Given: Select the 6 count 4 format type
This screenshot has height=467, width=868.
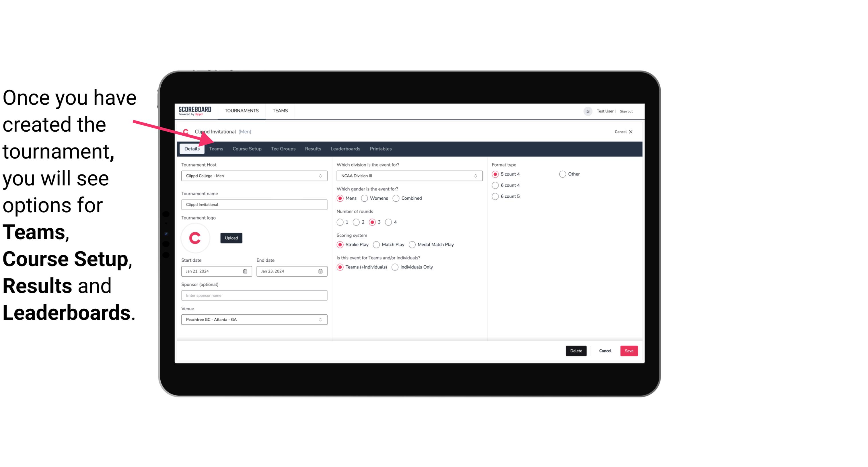Looking at the screenshot, I should click(x=495, y=185).
